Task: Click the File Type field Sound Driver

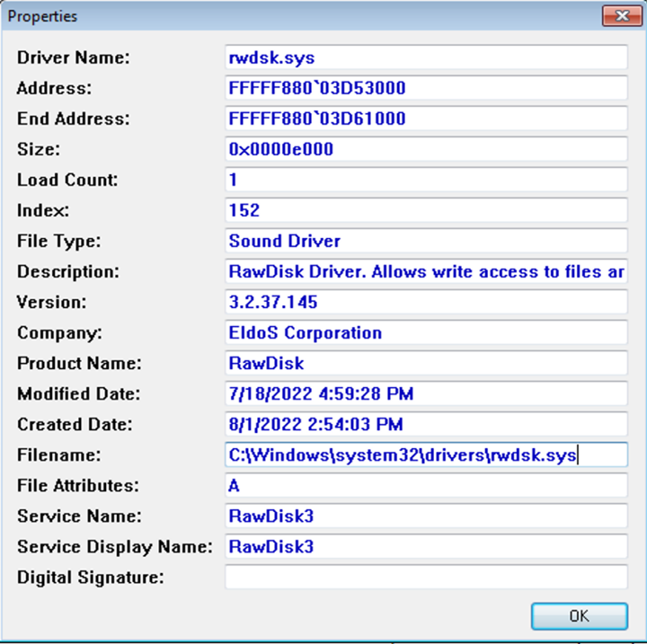Action: [426, 241]
